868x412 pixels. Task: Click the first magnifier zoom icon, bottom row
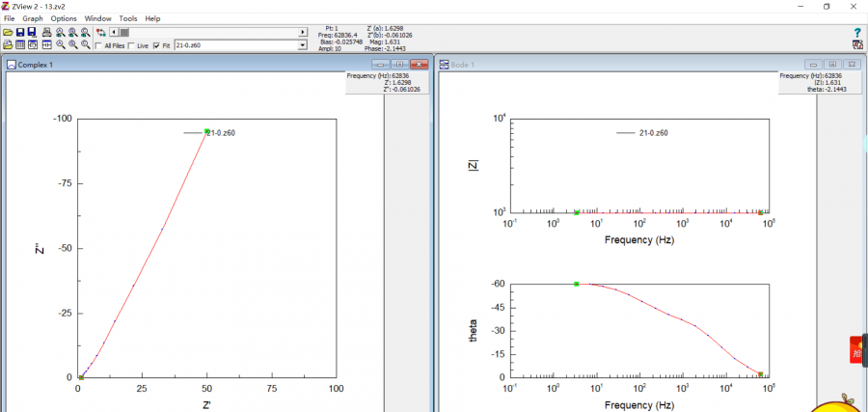coord(61,44)
